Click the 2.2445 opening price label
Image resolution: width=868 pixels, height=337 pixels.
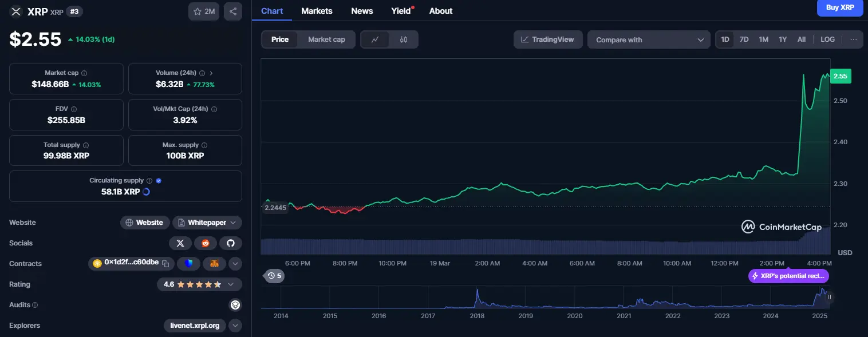(x=275, y=208)
